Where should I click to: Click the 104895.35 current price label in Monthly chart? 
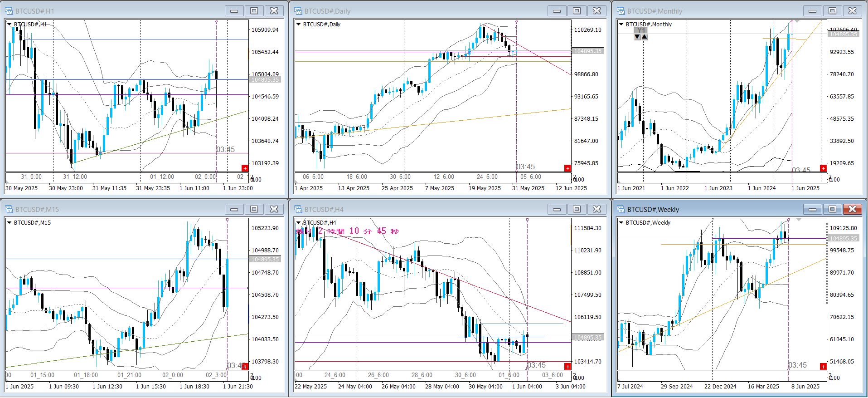tap(844, 34)
